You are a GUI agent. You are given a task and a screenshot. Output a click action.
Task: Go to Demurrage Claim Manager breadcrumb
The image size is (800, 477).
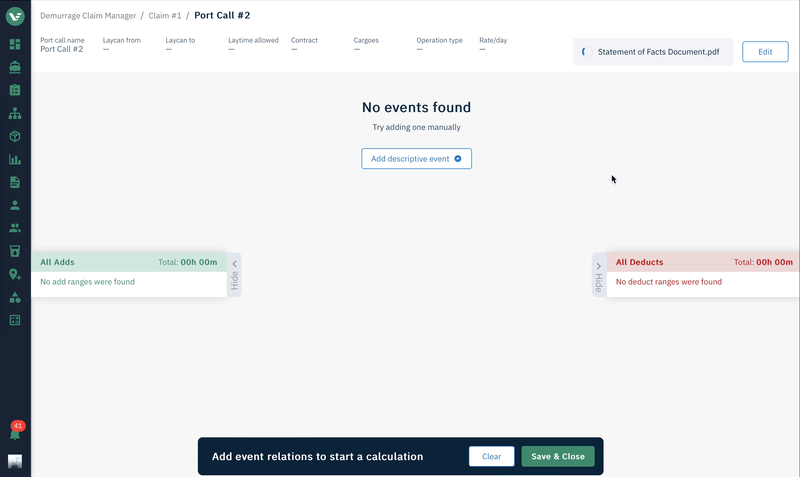click(89, 16)
